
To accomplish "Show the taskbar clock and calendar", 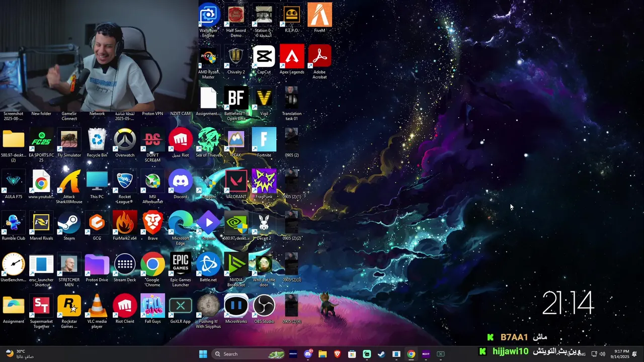I will tap(621, 354).
